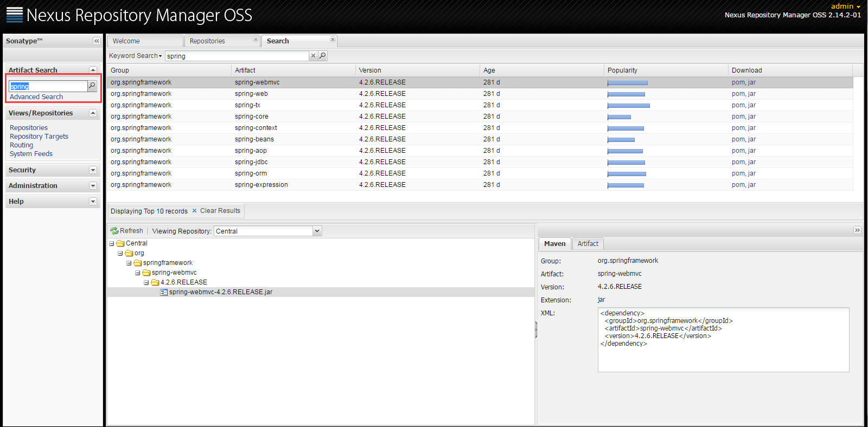Expand the Administration section
Screen dimensions: 868x427
pyautogui.click(x=93, y=186)
